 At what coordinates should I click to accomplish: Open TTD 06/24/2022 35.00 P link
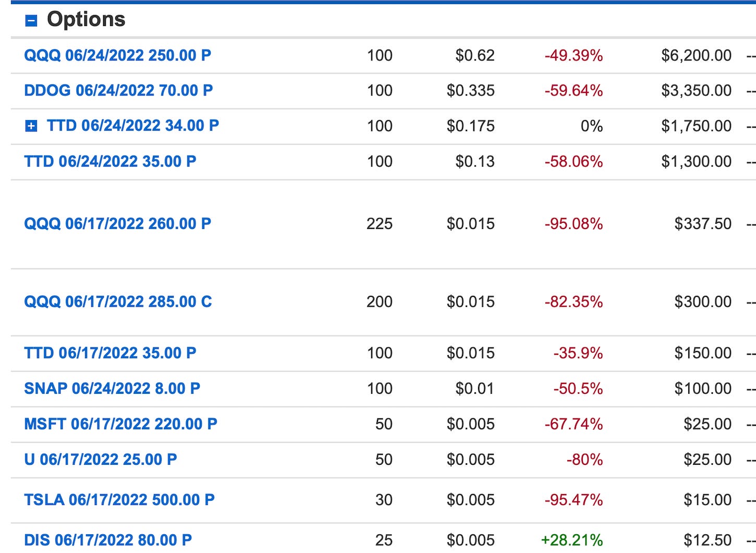(x=110, y=161)
